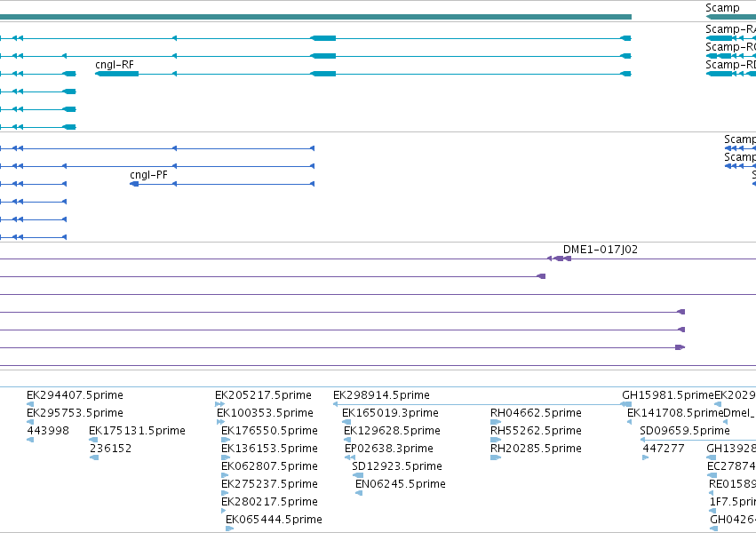Select the RH55262.5prime EST label
756x533 pixels.
(x=536, y=431)
